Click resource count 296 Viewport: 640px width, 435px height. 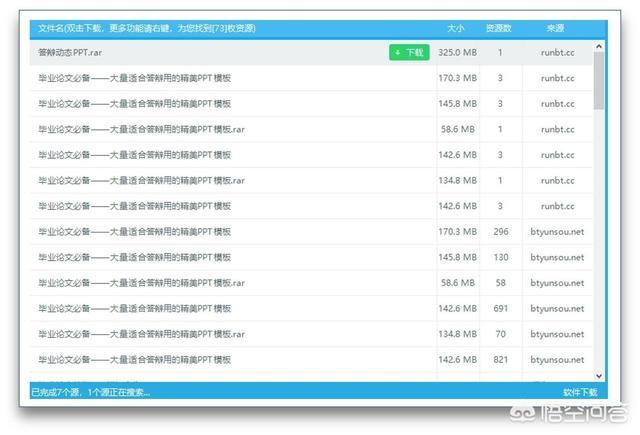(x=501, y=231)
